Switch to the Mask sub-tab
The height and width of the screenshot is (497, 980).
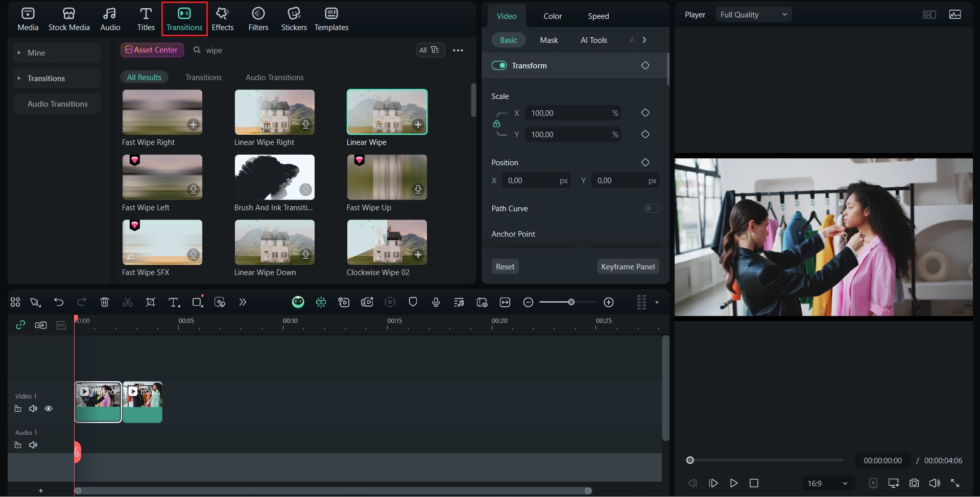coord(549,40)
